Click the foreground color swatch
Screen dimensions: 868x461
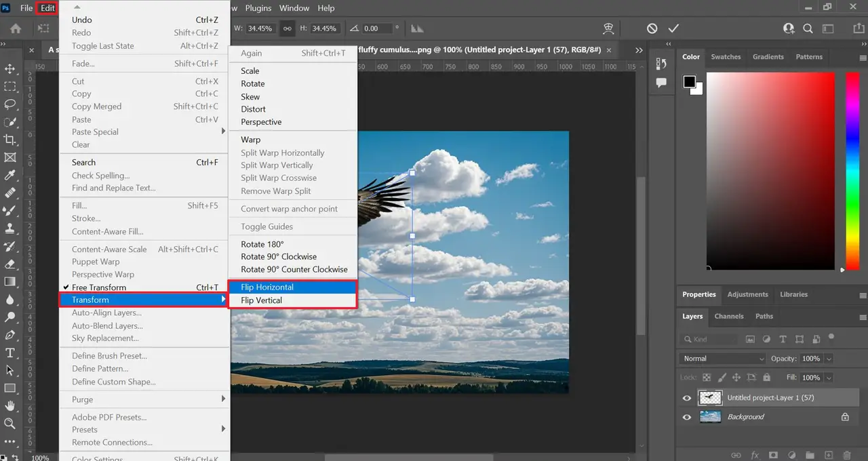coord(688,81)
